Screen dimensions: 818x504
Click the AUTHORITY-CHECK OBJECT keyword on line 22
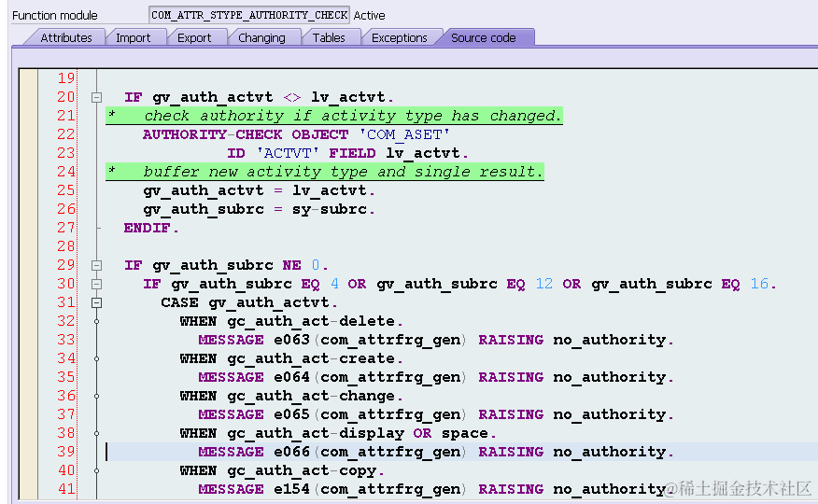[x=246, y=134]
